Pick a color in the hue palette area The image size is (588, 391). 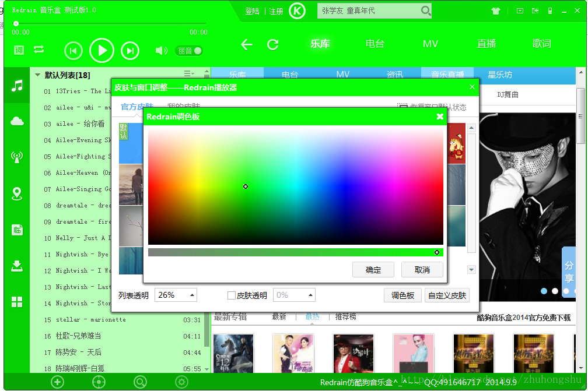(296, 186)
